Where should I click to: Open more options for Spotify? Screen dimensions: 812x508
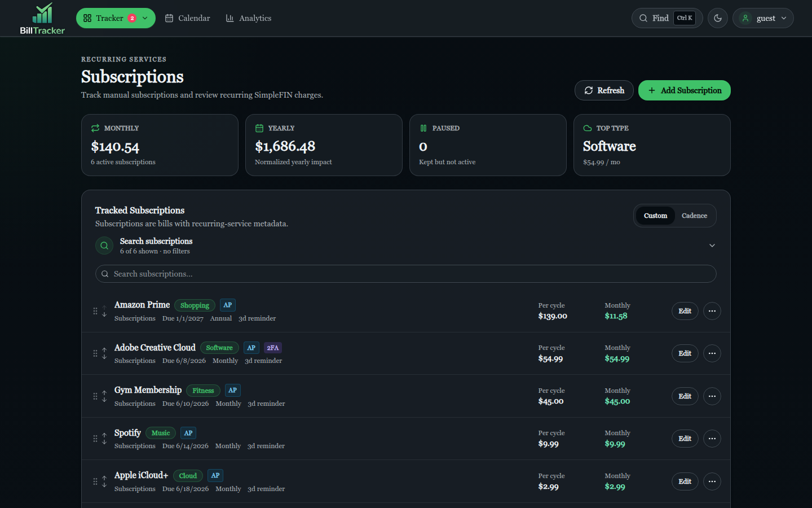pyautogui.click(x=712, y=439)
